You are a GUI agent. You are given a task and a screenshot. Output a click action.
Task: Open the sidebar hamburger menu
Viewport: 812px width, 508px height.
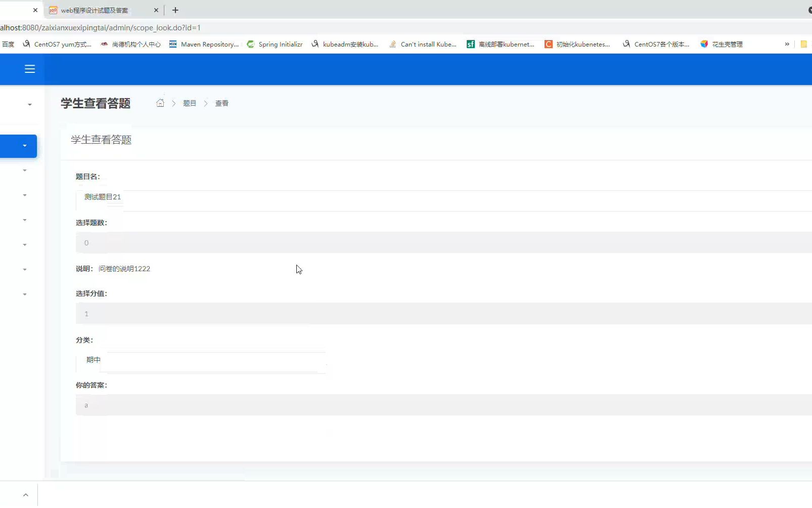click(x=29, y=69)
